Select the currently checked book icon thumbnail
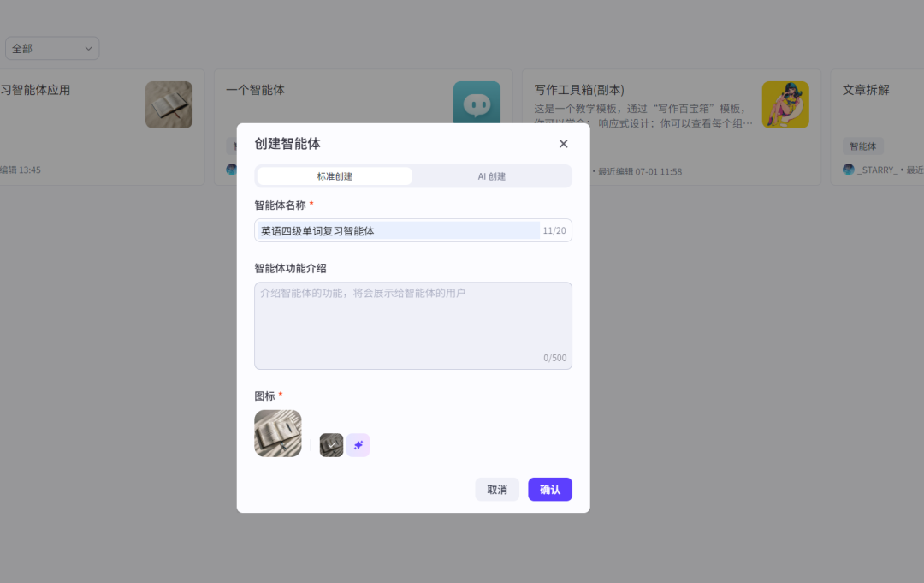 pyautogui.click(x=331, y=444)
